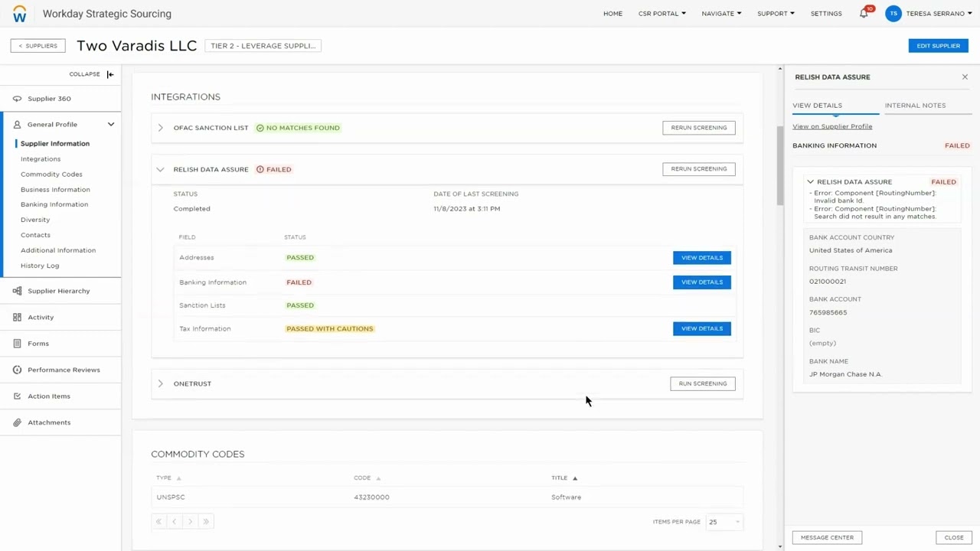Open Banking Information in sidebar
980x551 pixels.
(54, 204)
